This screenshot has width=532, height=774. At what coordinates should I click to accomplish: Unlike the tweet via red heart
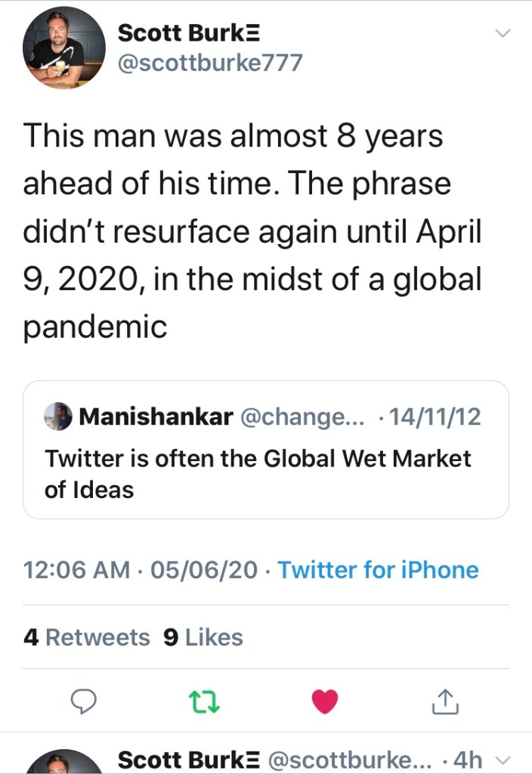click(x=324, y=702)
